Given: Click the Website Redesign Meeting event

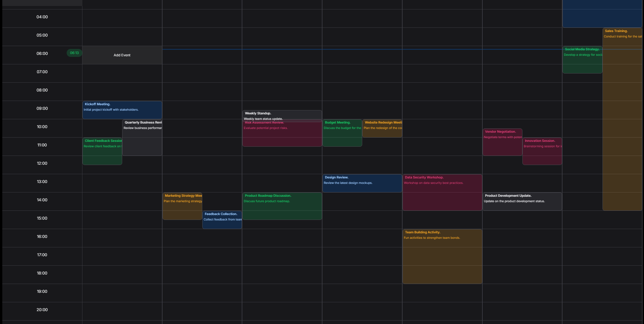Looking at the screenshot, I should point(382,129).
